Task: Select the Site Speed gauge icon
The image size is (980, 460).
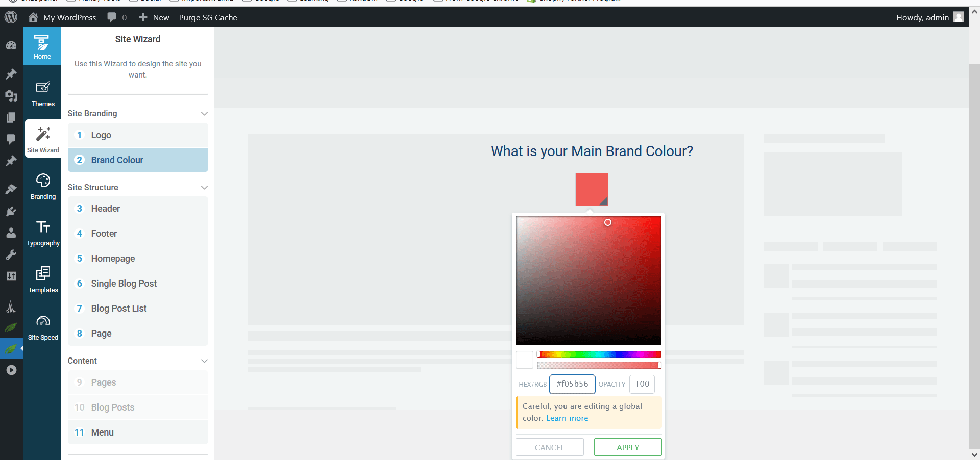Action: (x=42, y=325)
